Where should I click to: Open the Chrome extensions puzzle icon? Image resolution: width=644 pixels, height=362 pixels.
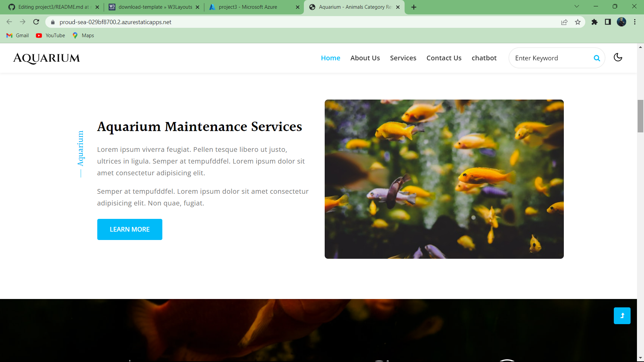coord(594,22)
